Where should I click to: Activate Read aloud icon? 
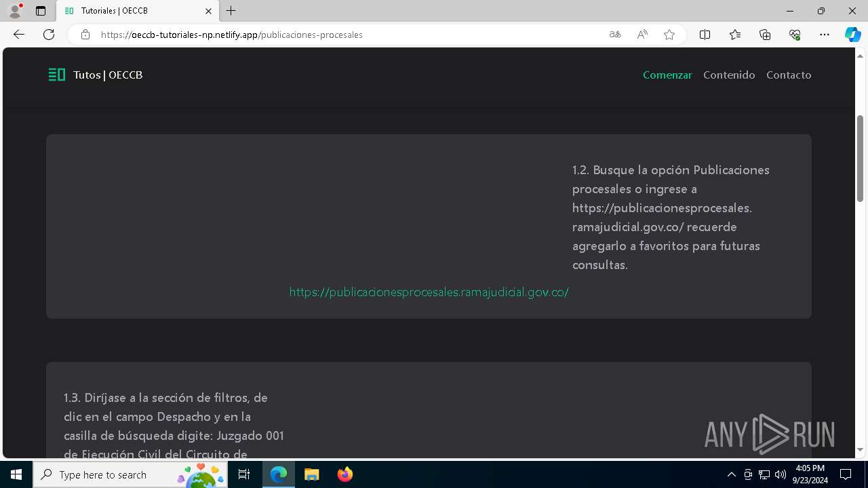(x=642, y=35)
